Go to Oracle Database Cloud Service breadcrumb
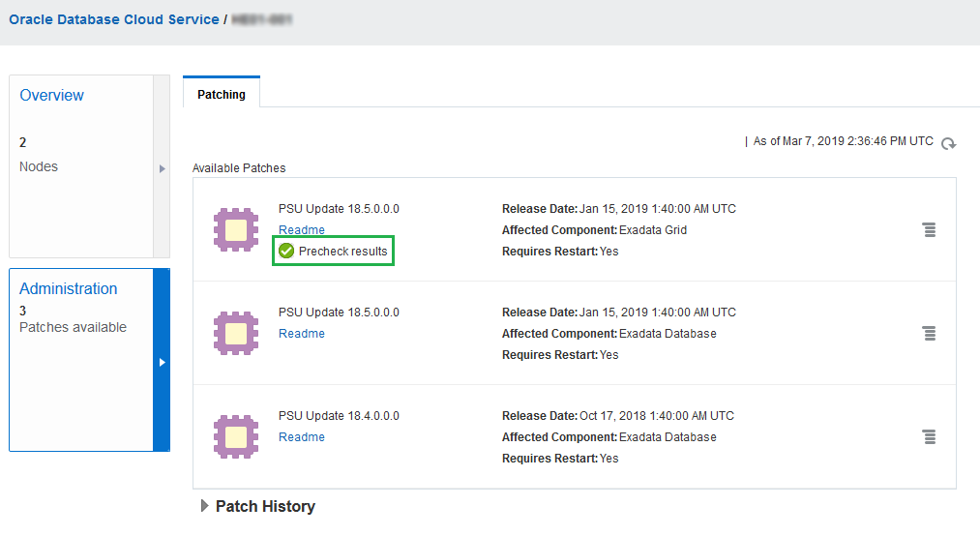This screenshot has width=980, height=536. [x=114, y=19]
